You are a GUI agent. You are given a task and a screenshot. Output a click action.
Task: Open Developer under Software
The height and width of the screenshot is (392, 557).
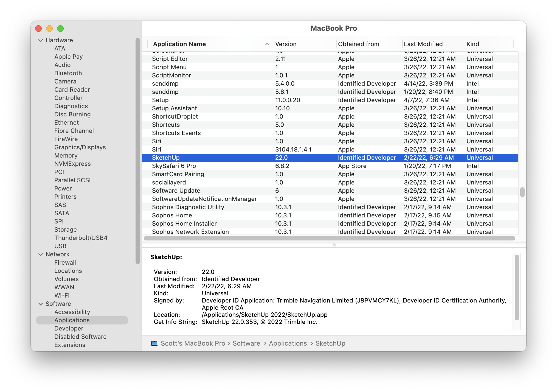click(69, 329)
